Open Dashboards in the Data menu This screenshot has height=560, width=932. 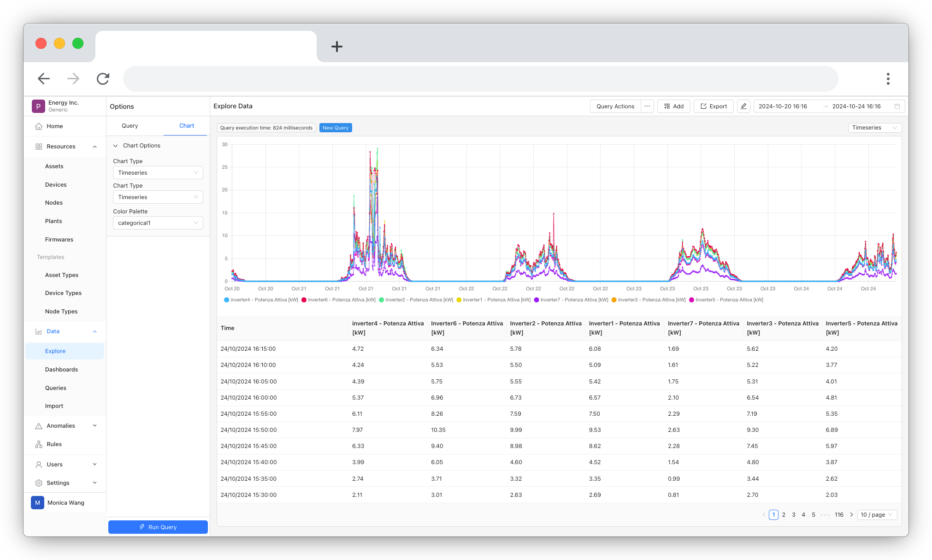(x=61, y=370)
